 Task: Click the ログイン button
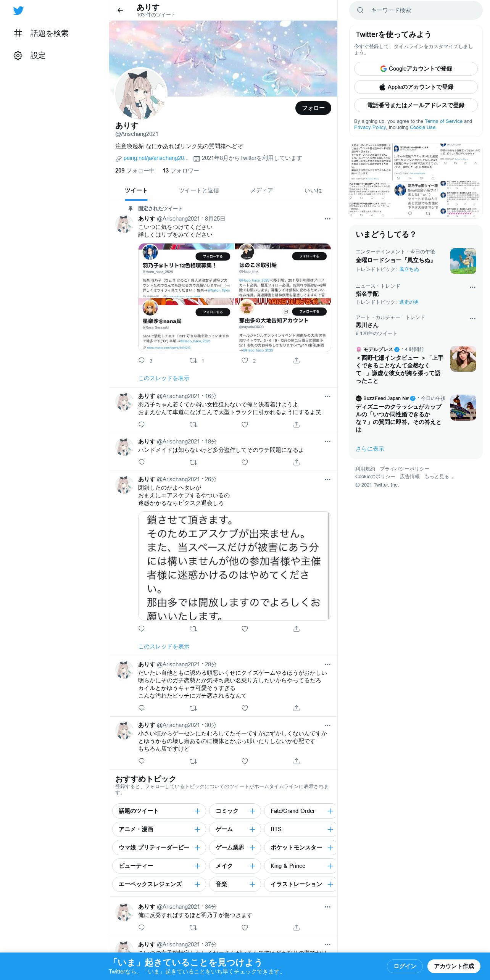[x=405, y=966]
